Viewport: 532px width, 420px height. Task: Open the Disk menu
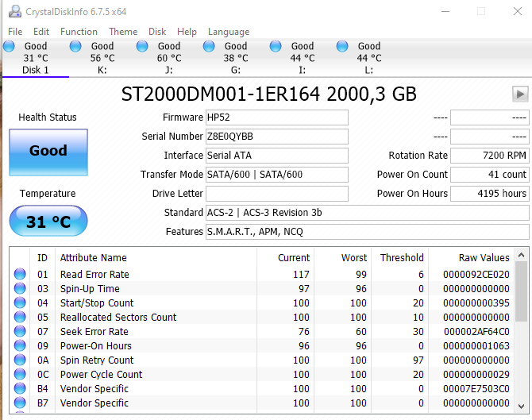[x=157, y=32]
